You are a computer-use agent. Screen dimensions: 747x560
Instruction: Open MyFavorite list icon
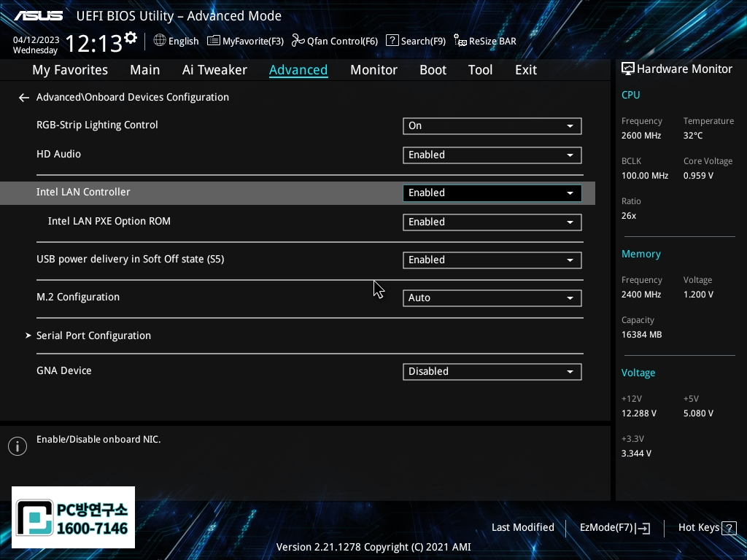(214, 41)
